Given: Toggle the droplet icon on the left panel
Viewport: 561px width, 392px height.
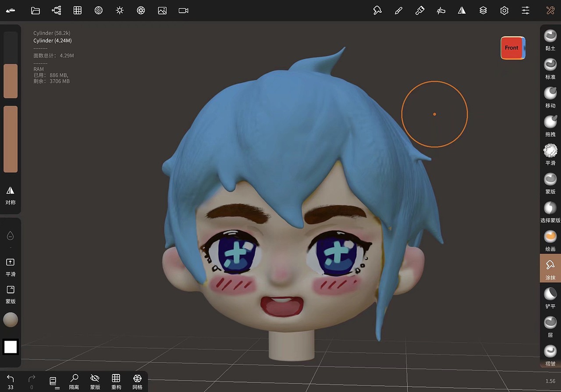Looking at the screenshot, I should click(11, 236).
